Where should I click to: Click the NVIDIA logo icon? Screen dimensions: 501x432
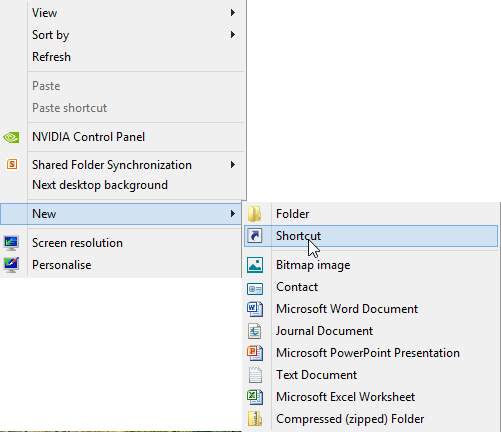[x=11, y=137]
